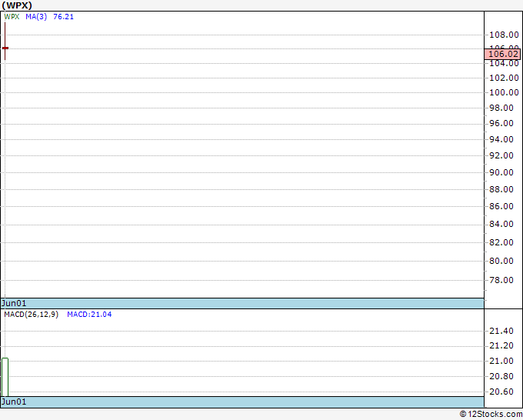
Task: Click the 21.40 MACD axis label
Action: [x=501, y=331]
